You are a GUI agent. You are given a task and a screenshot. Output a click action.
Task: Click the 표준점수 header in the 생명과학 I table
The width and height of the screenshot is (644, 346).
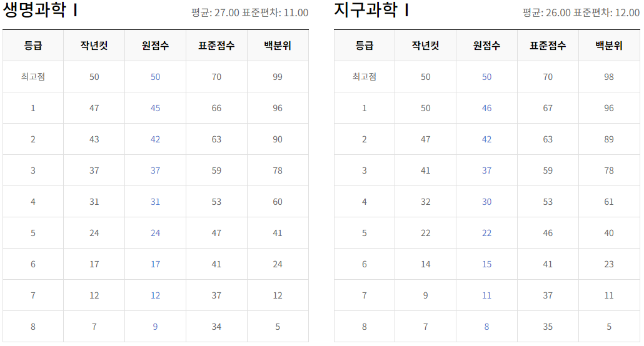216,46
